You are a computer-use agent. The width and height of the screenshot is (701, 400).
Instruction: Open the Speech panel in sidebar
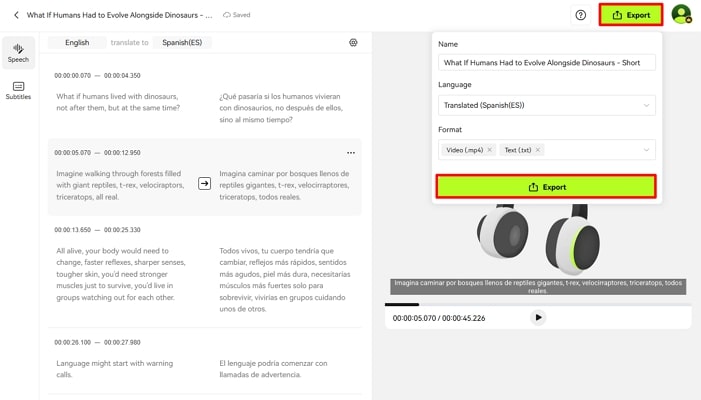(18, 53)
